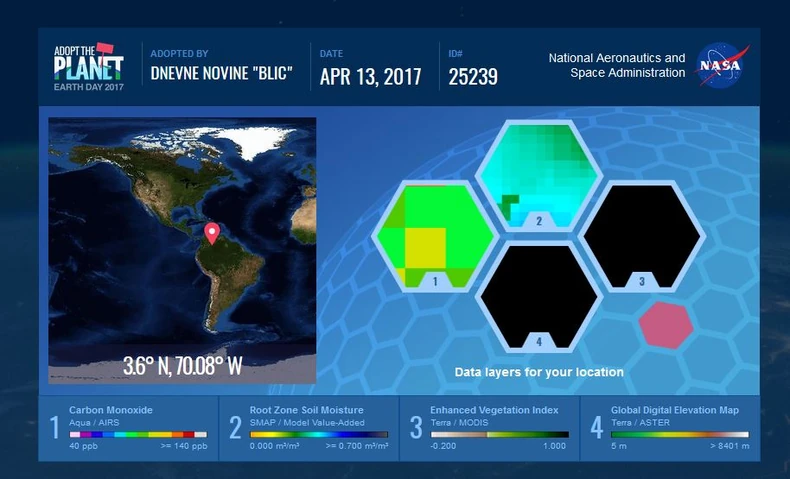
Task: Click the Data layers for your location caption
Action: 539,372
